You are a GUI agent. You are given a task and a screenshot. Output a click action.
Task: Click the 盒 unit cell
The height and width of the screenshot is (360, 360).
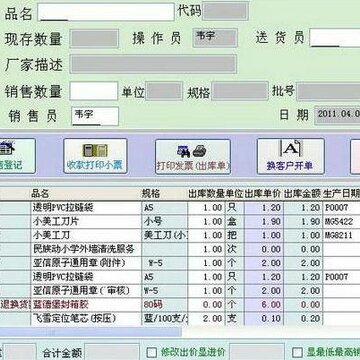coord(235,222)
